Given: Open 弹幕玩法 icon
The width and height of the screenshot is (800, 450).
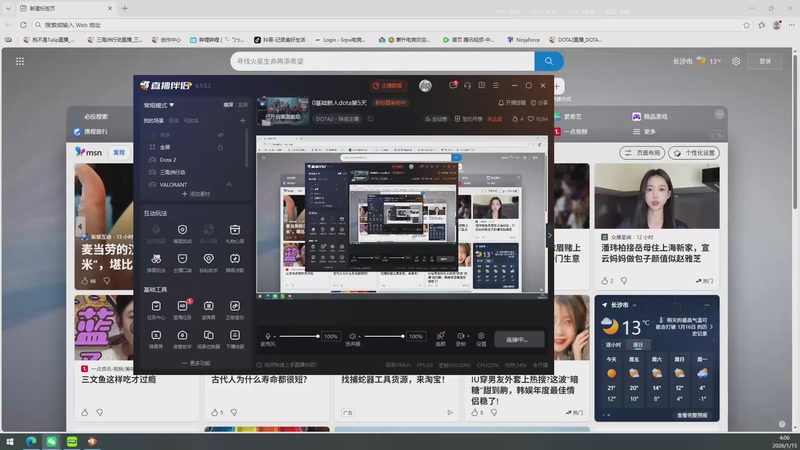Looking at the screenshot, I should click(156, 259).
